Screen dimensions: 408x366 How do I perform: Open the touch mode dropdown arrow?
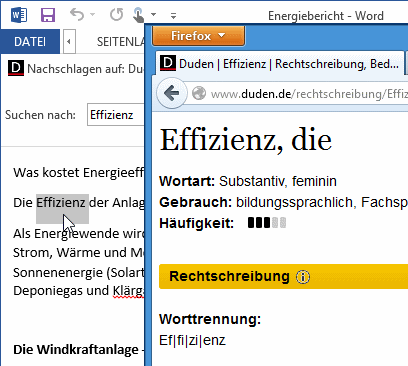[x=153, y=15]
